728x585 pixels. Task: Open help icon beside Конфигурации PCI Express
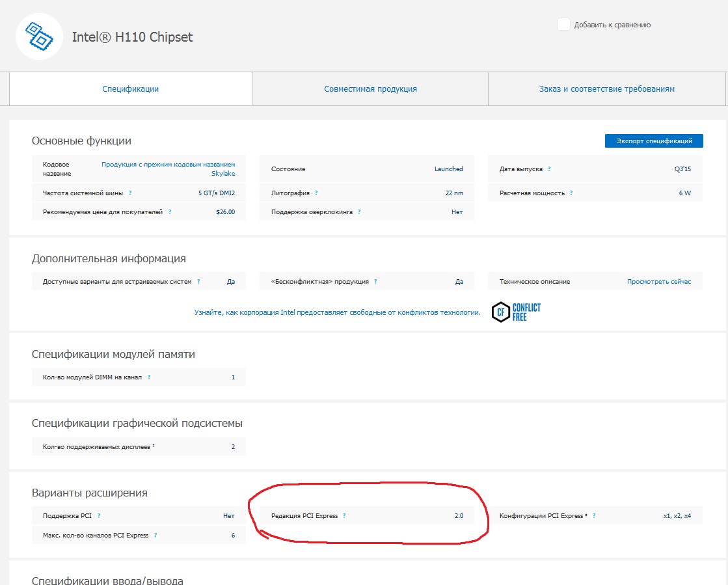click(x=594, y=515)
